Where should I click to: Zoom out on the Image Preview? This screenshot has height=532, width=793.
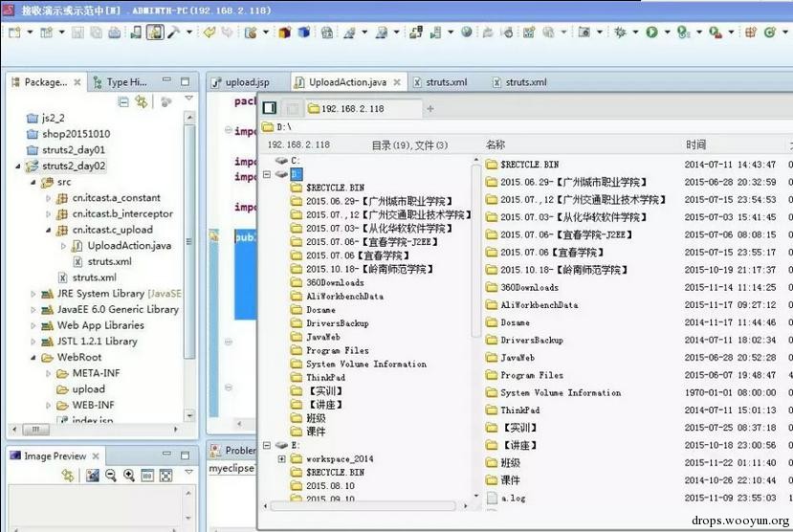pyautogui.click(x=111, y=475)
